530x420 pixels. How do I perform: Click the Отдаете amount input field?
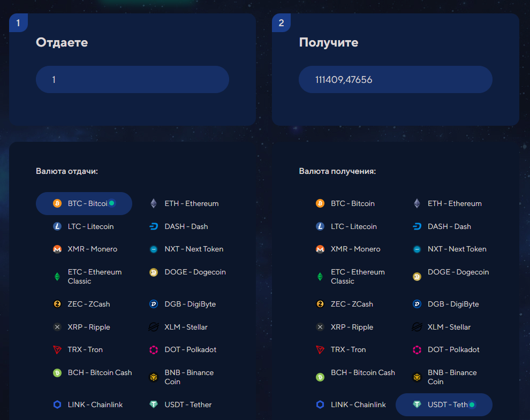pos(133,79)
